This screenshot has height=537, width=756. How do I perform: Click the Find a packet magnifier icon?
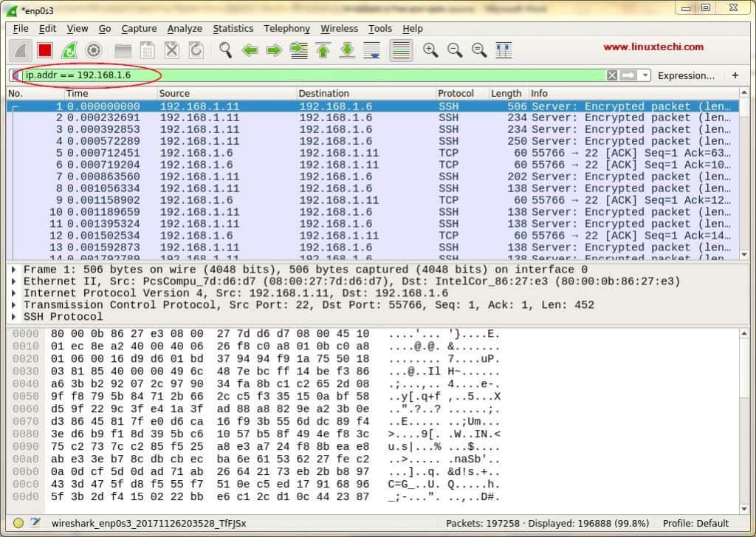point(225,50)
